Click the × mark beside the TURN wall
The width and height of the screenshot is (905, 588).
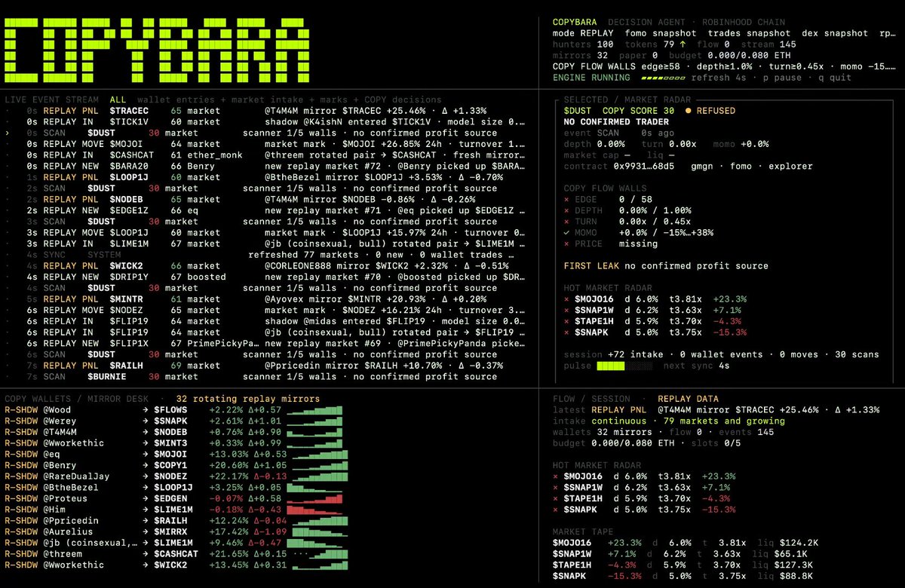tap(567, 222)
